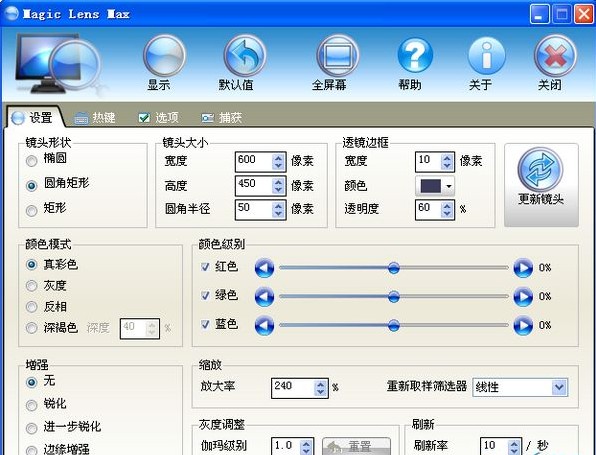Open 全屏幕 full screen mode icon
Image resolution: width=596 pixels, height=455 pixels.
pos(338,56)
